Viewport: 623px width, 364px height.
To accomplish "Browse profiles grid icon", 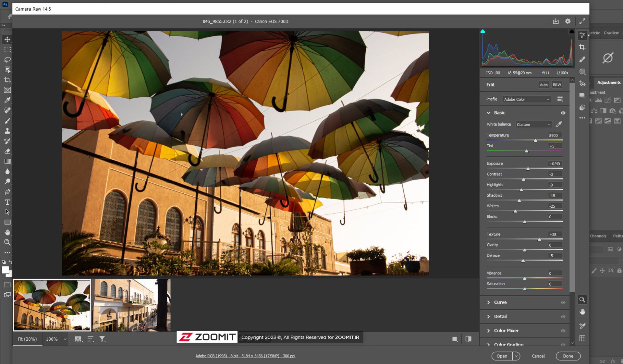I will coord(560,99).
